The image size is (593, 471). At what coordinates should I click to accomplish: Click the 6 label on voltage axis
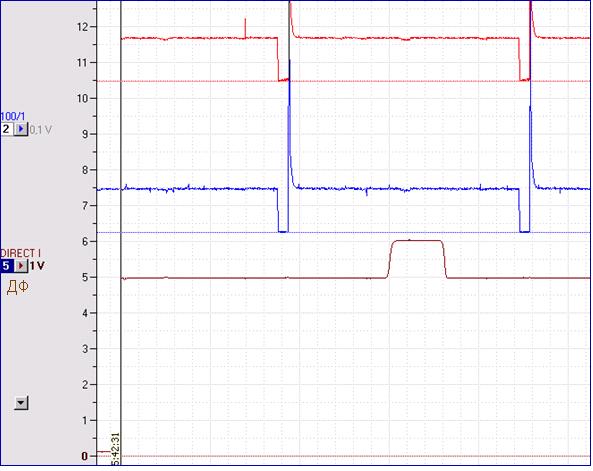(x=85, y=241)
